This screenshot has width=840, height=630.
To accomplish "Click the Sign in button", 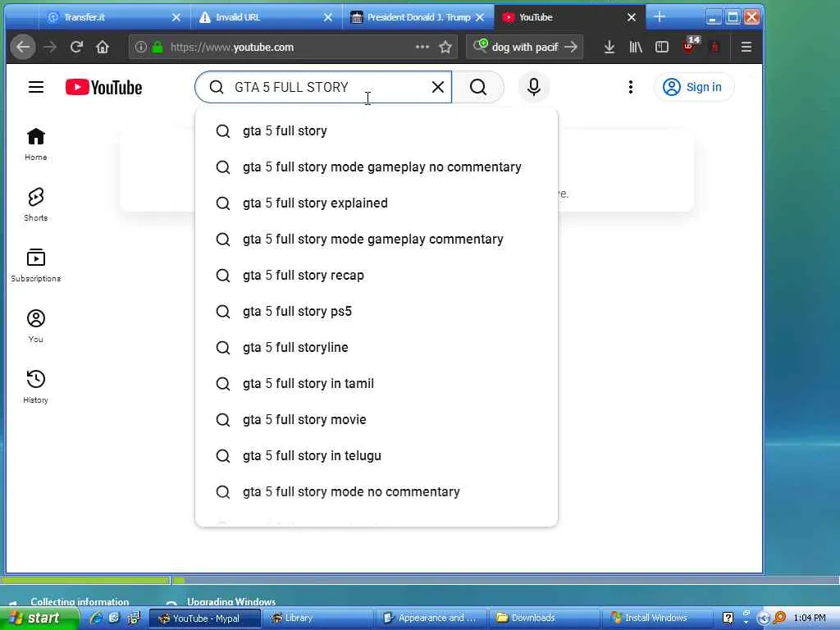I will [694, 87].
